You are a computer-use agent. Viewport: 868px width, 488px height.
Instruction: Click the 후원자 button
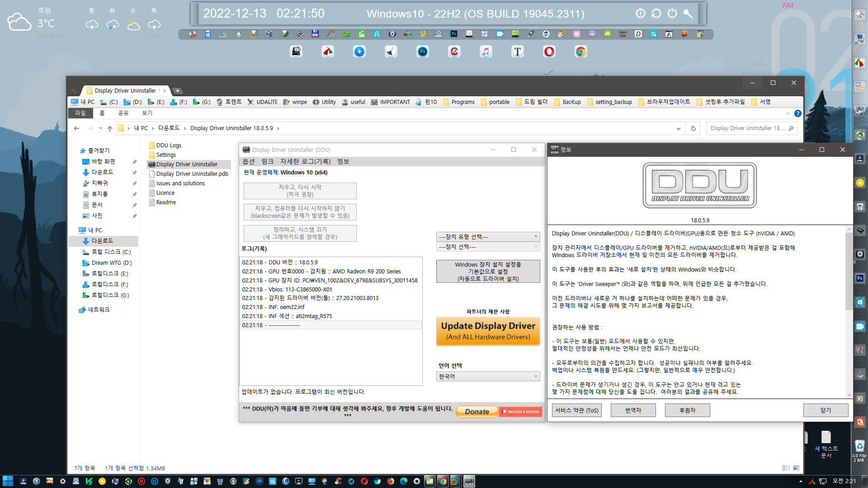(x=687, y=410)
